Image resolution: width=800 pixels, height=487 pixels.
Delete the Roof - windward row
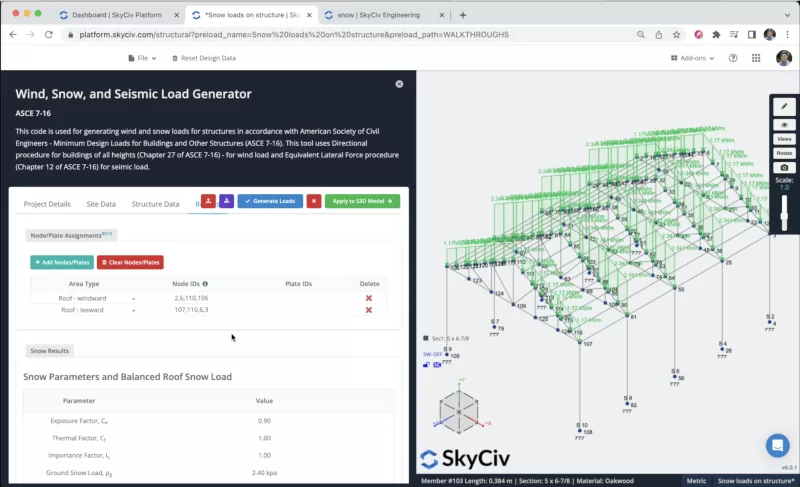point(369,298)
